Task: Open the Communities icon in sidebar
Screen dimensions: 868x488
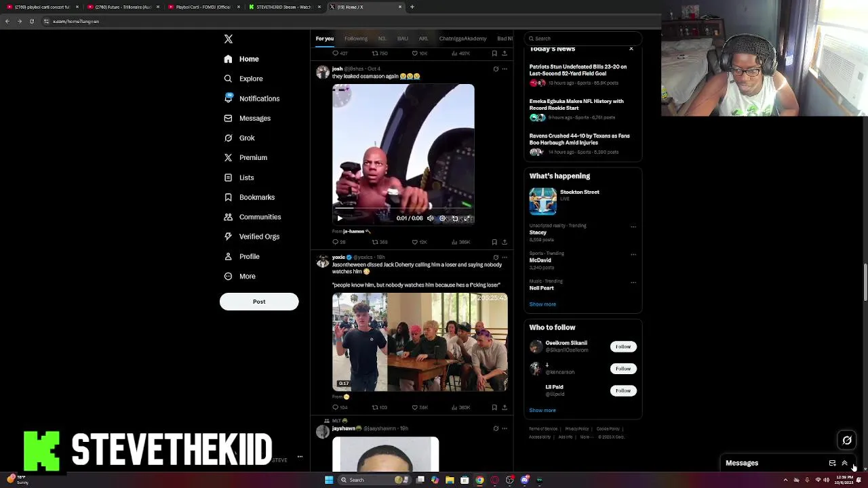Action: pos(228,217)
